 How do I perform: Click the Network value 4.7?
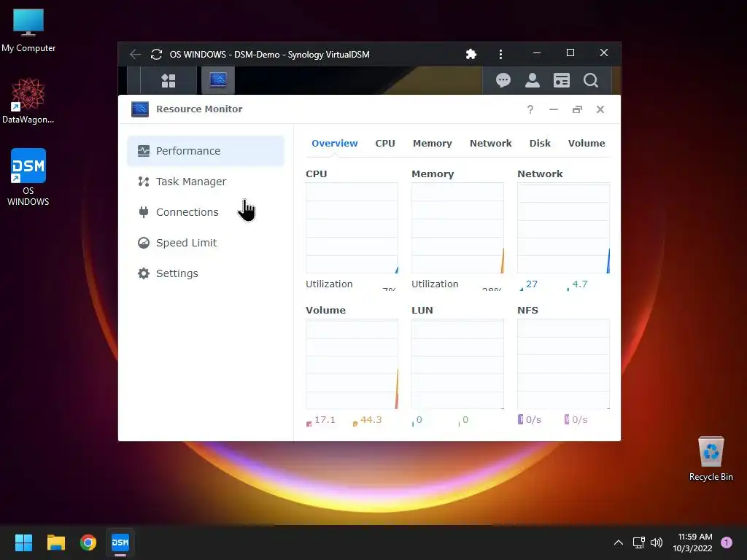point(580,284)
